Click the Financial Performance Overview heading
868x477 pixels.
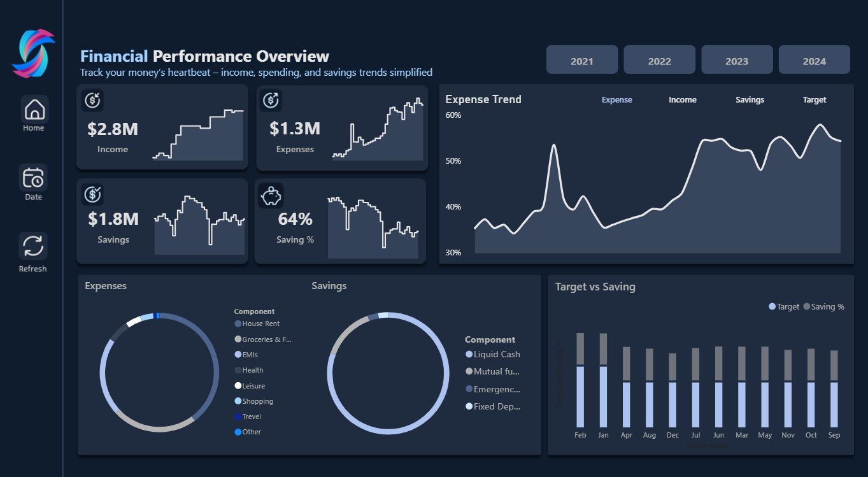coord(205,57)
